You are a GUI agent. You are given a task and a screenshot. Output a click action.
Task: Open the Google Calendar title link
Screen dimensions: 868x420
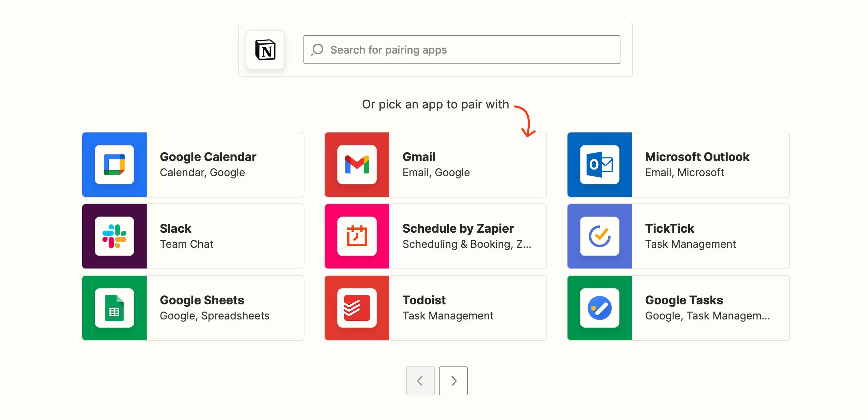click(x=208, y=157)
